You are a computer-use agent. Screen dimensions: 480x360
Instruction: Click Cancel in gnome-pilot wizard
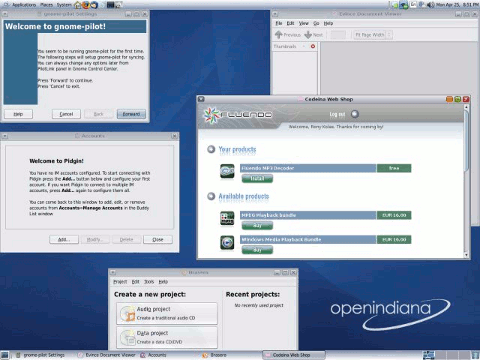66,114
